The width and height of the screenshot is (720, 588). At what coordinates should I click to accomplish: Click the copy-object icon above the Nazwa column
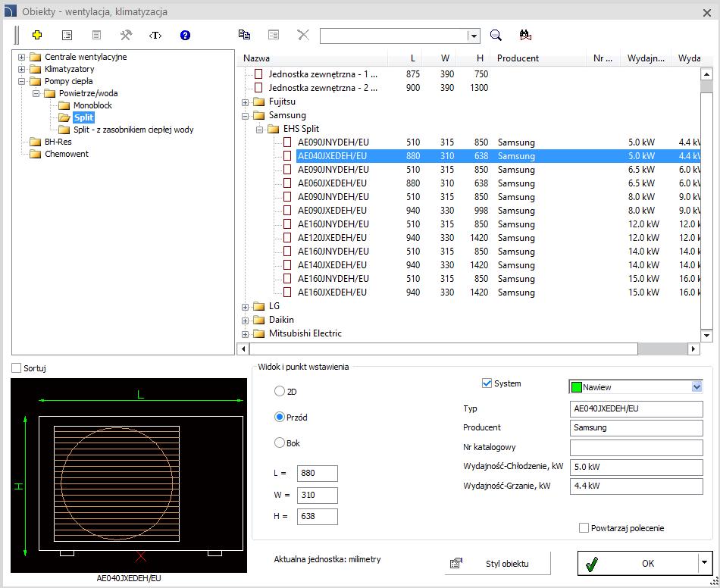[x=244, y=34]
